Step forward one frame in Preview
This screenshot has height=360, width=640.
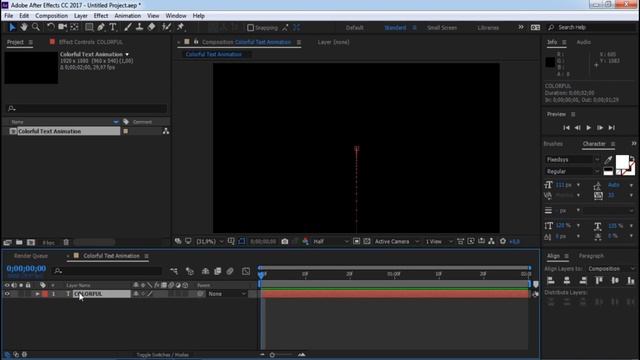coord(600,128)
